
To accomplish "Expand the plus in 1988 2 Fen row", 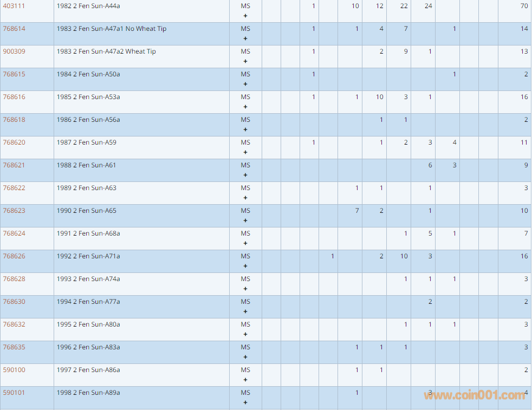I will [x=245, y=175].
